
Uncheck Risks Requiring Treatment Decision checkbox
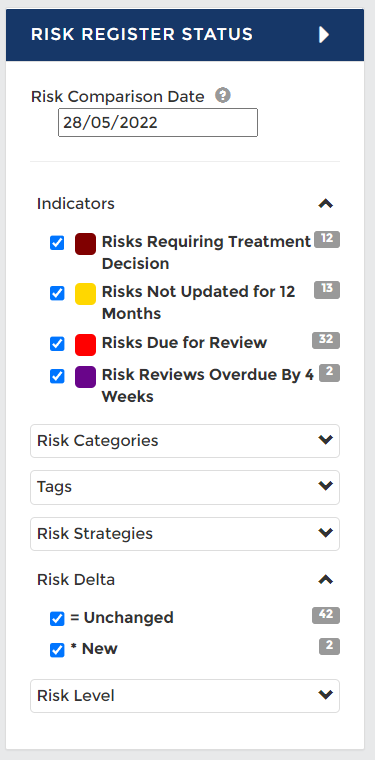(x=57, y=243)
